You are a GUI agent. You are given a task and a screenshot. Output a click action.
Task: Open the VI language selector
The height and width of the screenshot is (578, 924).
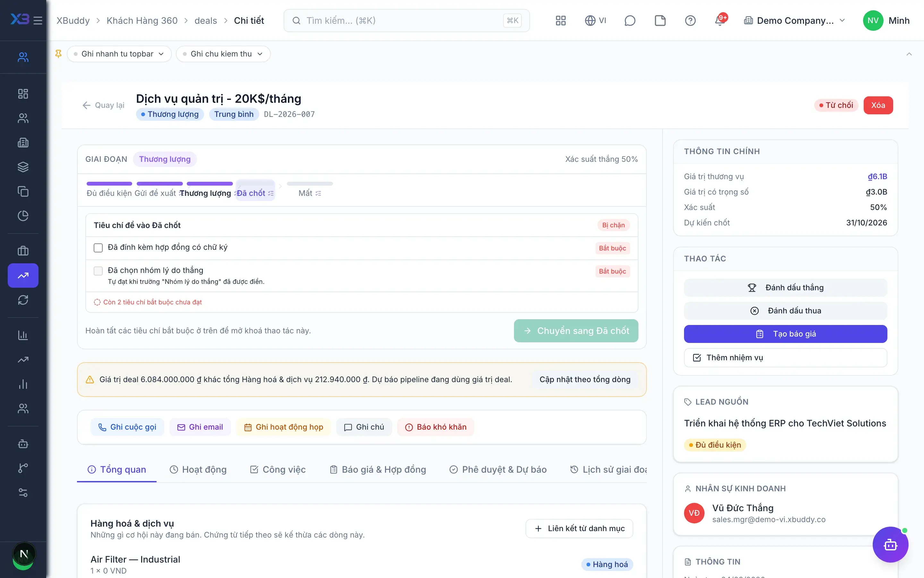click(x=595, y=21)
